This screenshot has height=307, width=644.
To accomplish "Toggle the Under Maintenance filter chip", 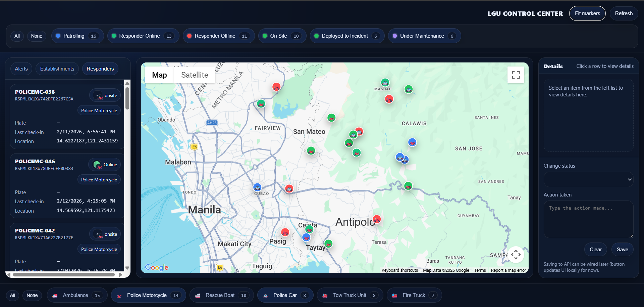I will click(x=424, y=36).
